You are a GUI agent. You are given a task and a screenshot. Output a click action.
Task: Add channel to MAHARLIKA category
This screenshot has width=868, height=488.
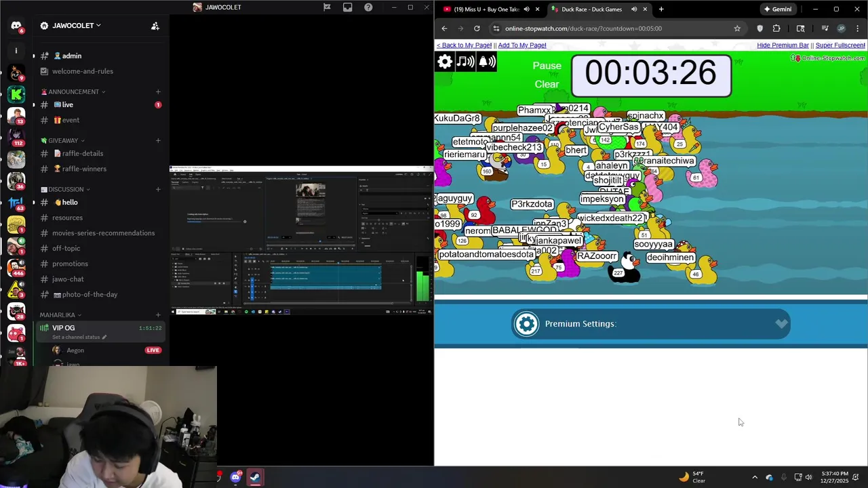coord(158,315)
